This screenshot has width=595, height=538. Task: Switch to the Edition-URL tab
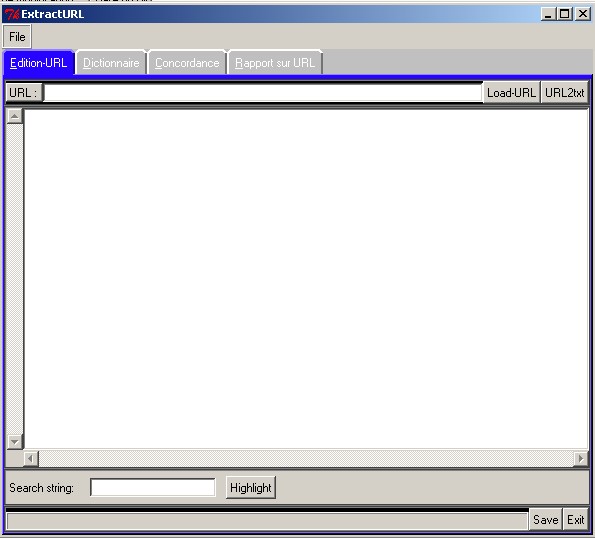tap(38, 63)
